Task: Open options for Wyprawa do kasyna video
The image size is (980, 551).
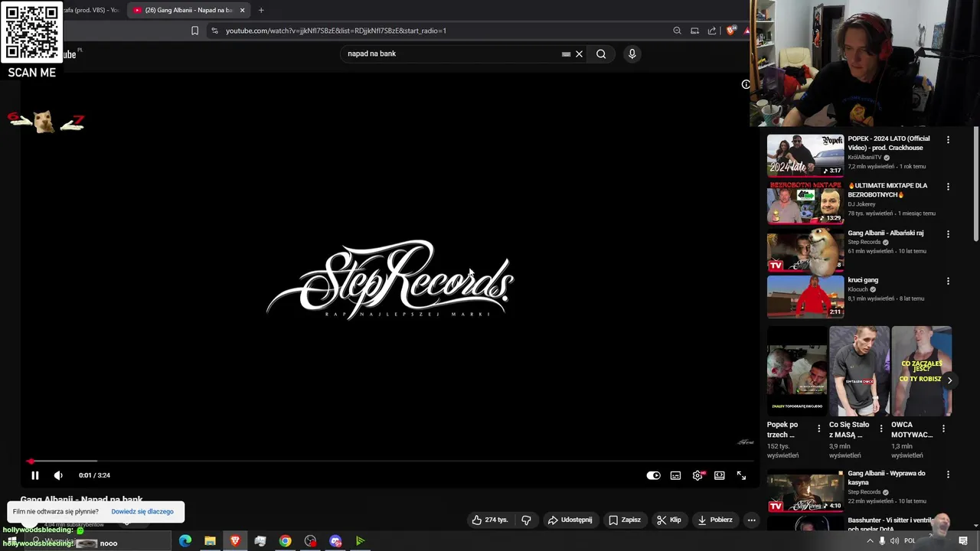Action: click(948, 474)
